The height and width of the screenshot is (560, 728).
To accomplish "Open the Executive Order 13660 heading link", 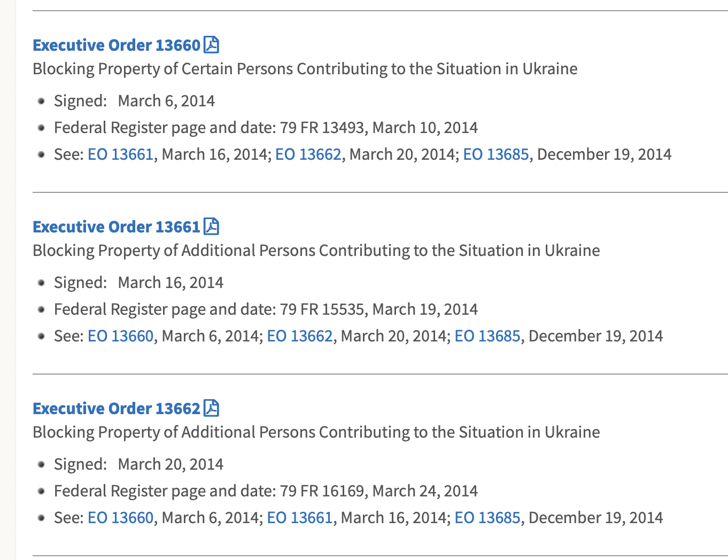I will tap(117, 45).
